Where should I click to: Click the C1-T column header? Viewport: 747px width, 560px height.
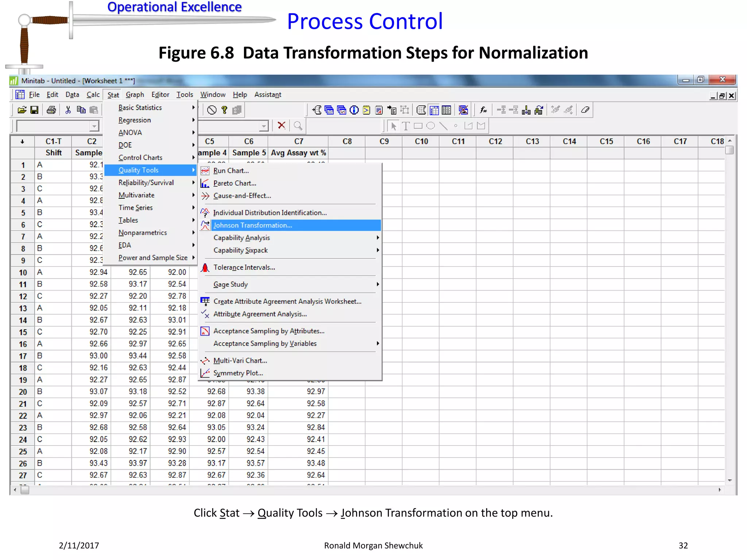tap(53, 141)
